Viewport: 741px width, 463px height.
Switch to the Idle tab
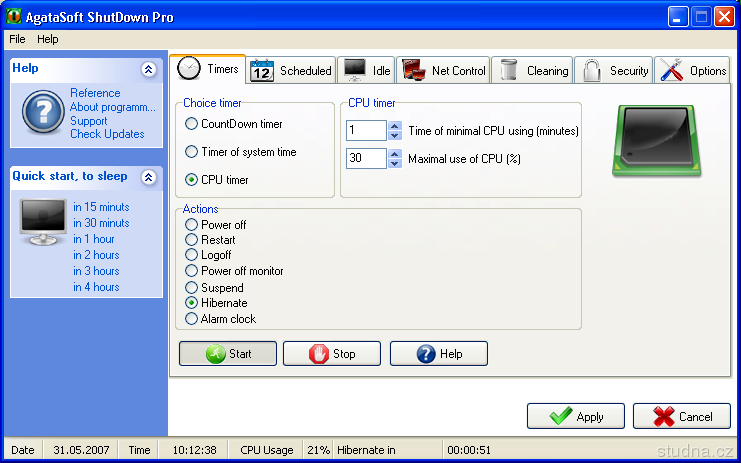(x=366, y=70)
